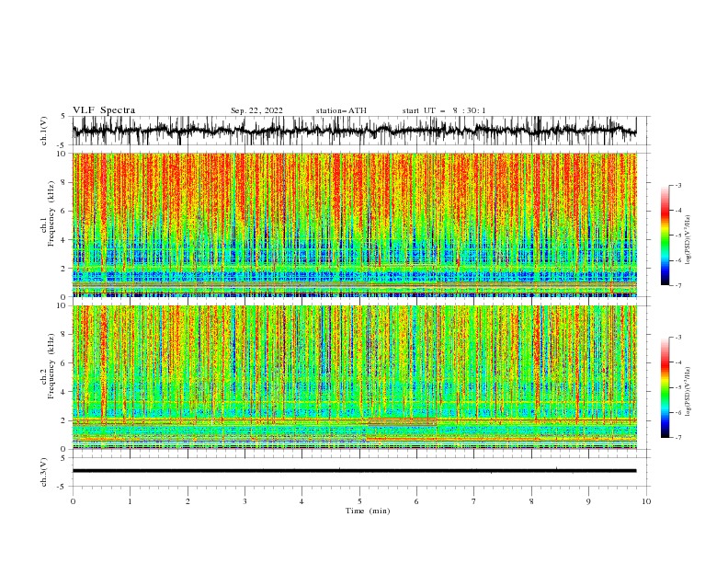Select the "start UT = 8 :30: 1" text

[x=444, y=110]
